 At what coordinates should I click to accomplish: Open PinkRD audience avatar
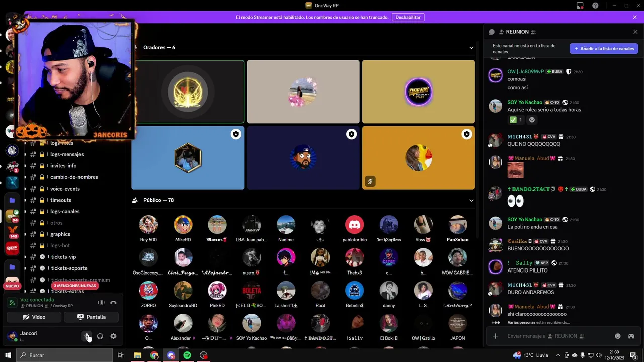(x=217, y=291)
